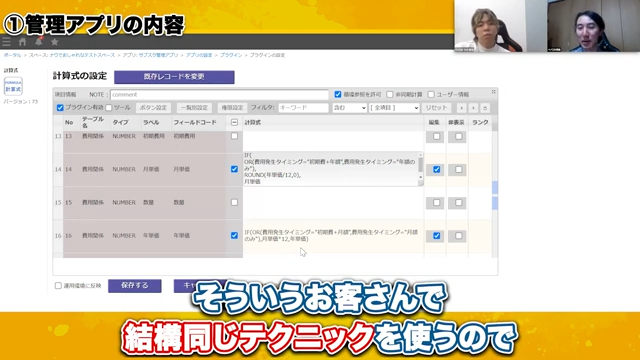Open the hamburger menu in the header
Screen dimensions: 640x360
(7, 42)
